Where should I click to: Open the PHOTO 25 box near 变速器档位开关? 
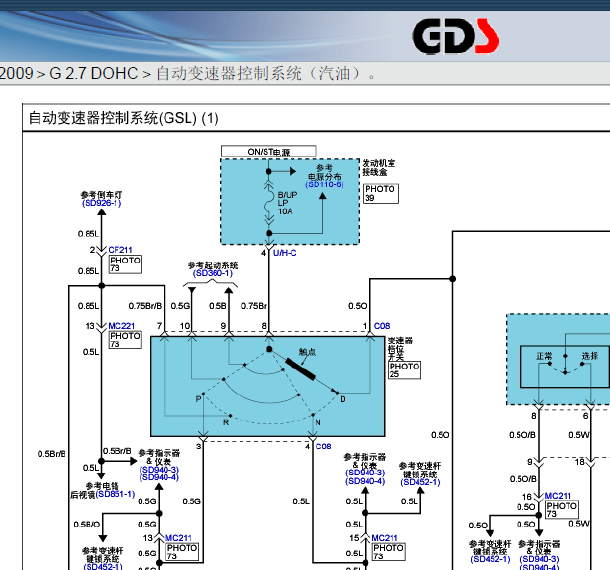tap(405, 370)
